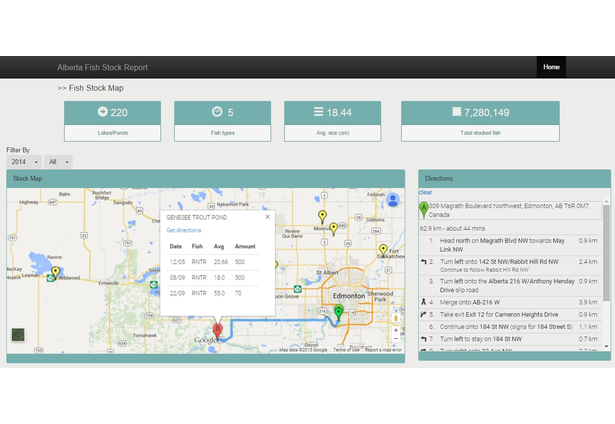Viewport: 615px width, 424px height.
Task: Click the scroll up arrow in Directions
Action: click(x=606, y=201)
